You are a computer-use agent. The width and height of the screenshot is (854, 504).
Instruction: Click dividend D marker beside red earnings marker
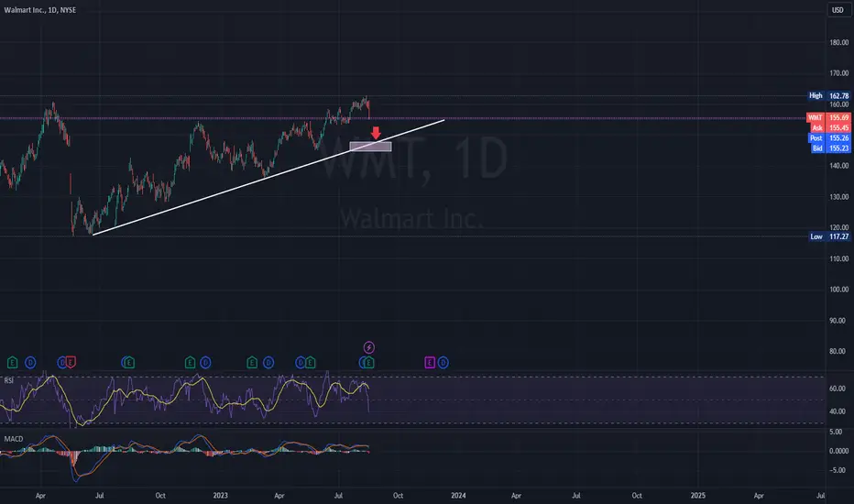coord(61,362)
